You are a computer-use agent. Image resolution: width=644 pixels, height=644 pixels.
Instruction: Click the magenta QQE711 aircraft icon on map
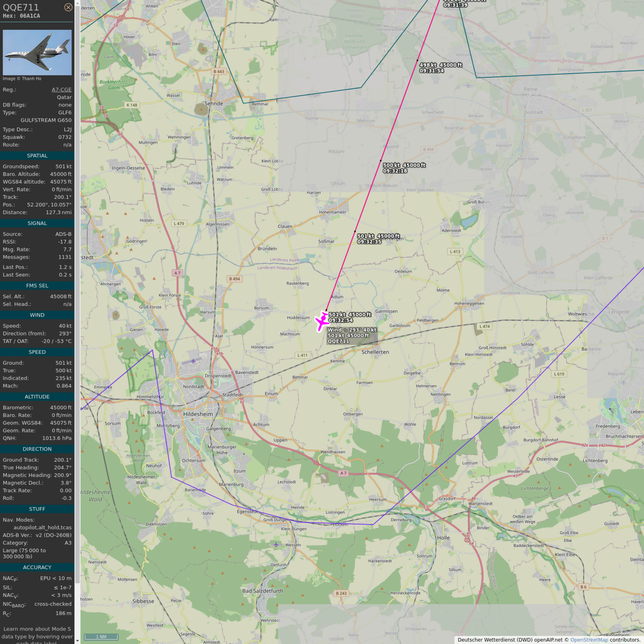click(322, 322)
